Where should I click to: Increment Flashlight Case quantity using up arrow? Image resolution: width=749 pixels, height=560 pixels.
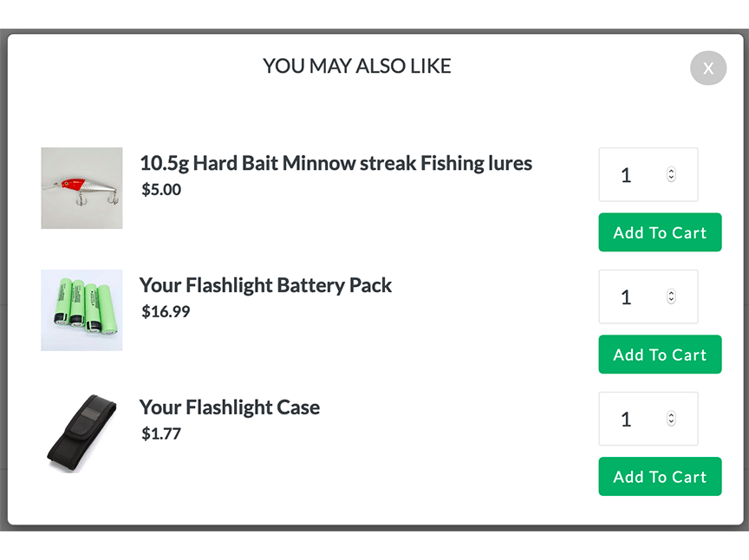[x=671, y=415]
